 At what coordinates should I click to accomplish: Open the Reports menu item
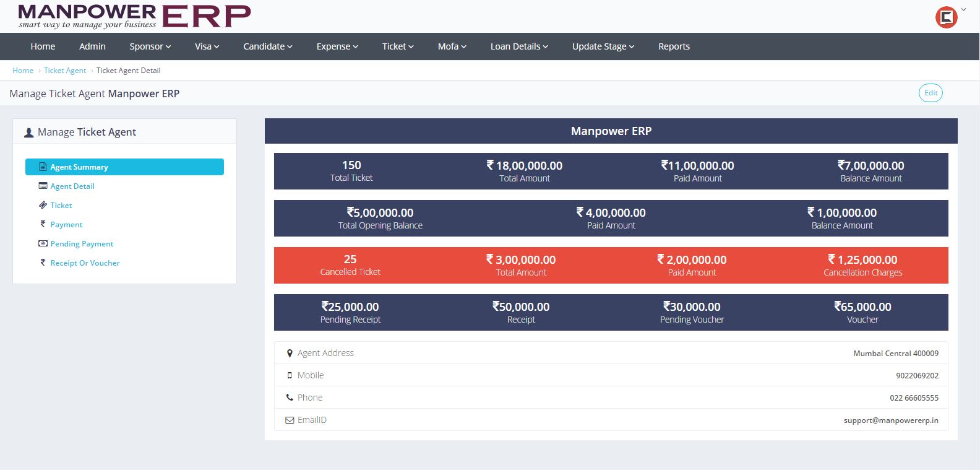coord(674,46)
